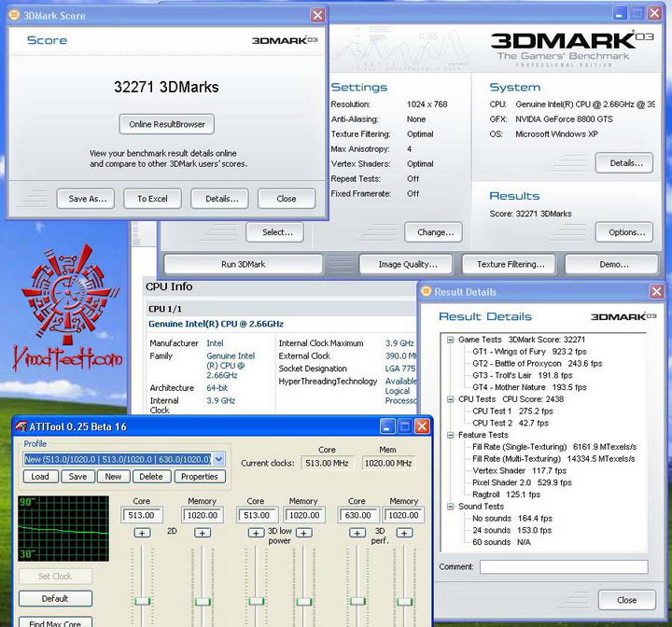Click 3D perf Memory input field
The height and width of the screenshot is (627, 672).
[x=404, y=515]
